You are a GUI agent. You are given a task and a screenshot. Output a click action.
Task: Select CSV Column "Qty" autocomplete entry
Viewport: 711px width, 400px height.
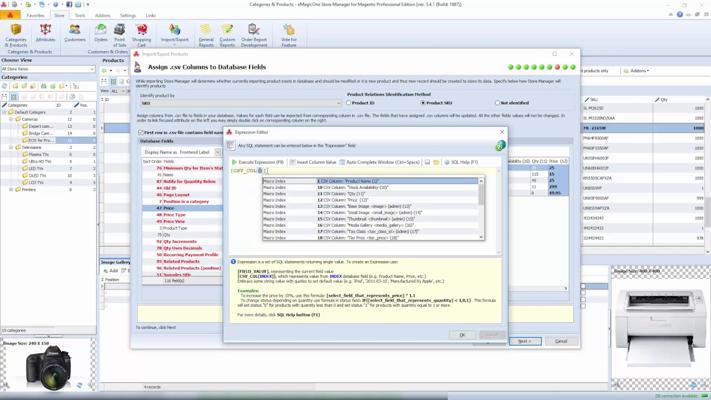370,194
